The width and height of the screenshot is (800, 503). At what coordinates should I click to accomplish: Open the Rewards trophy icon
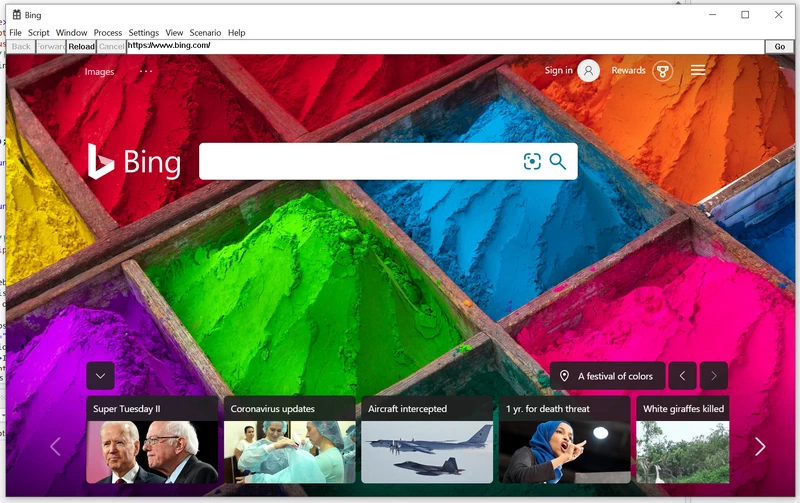[663, 71]
